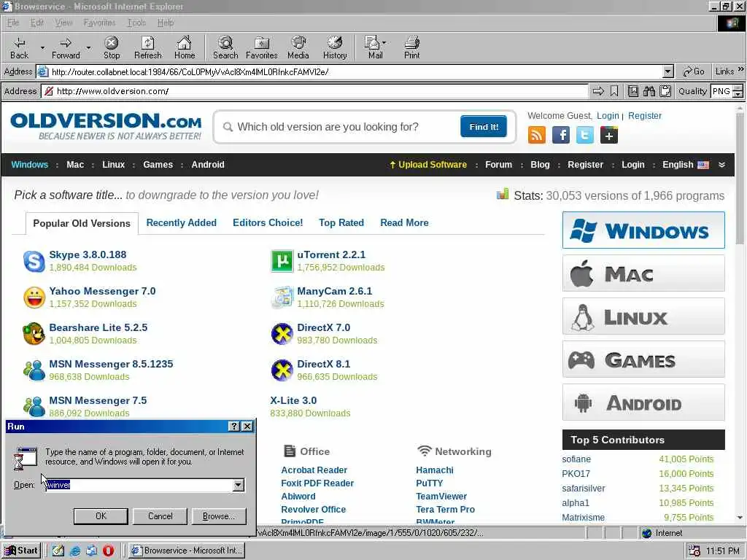Screen dimensions: 747x560
Task: Click the Upload Software link
Action: coord(427,165)
